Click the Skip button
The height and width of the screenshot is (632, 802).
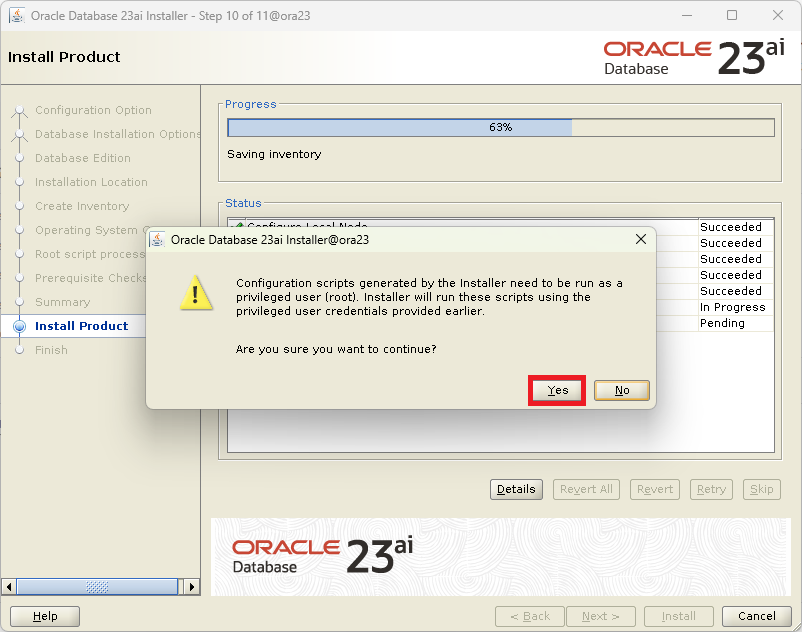click(x=762, y=489)
